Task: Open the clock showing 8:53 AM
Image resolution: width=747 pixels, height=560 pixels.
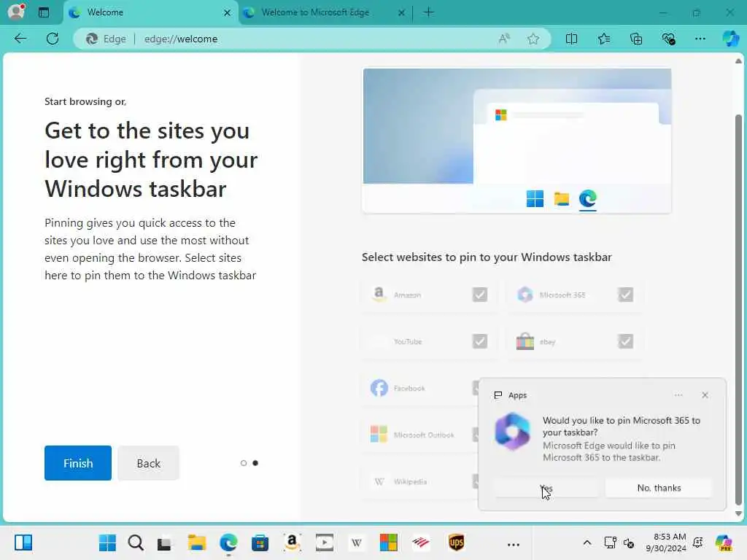Action: point(666,542)
